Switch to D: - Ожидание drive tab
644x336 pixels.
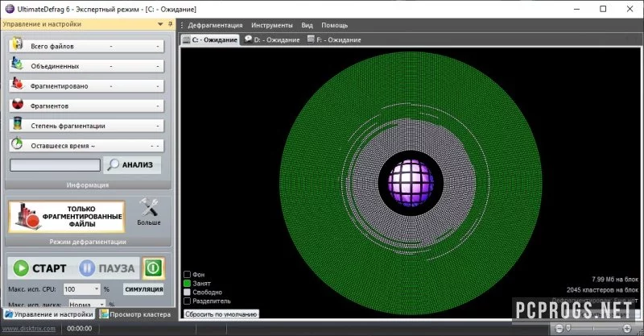pyautogui.click(x=272, y=40)
